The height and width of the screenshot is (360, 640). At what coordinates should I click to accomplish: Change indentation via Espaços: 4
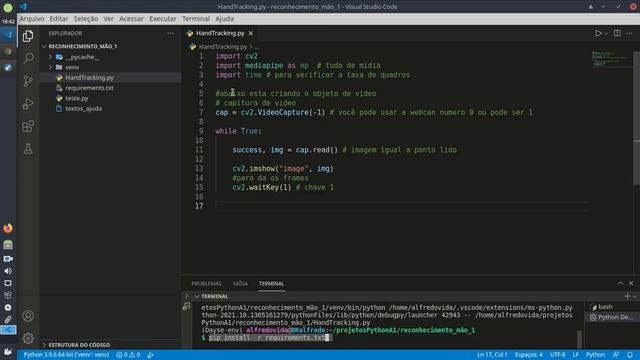(529, 355)
